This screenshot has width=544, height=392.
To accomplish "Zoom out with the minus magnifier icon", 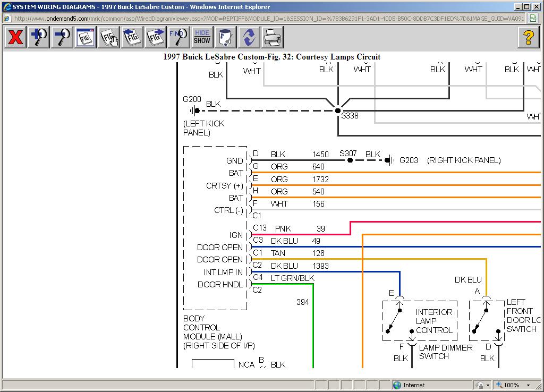I will 62,37.
